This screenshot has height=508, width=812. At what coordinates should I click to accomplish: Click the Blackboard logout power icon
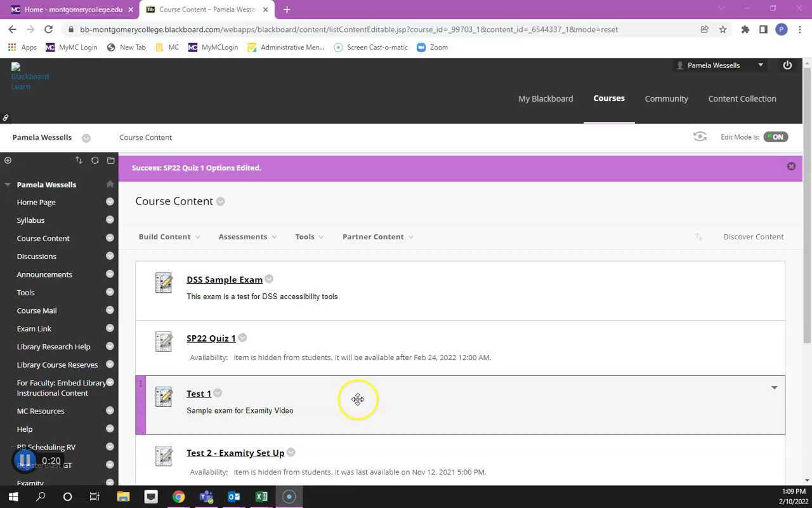point(787,65)
